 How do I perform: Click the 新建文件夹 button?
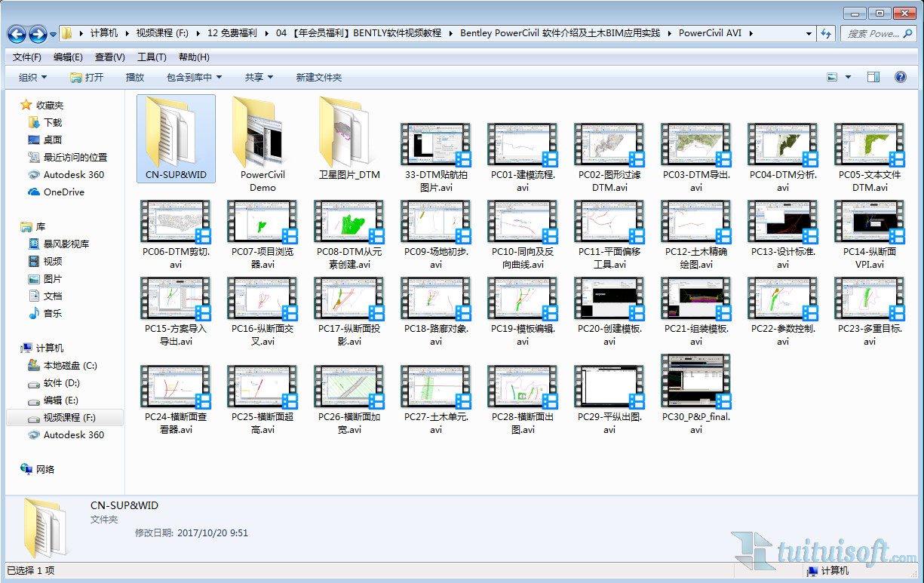318,77
